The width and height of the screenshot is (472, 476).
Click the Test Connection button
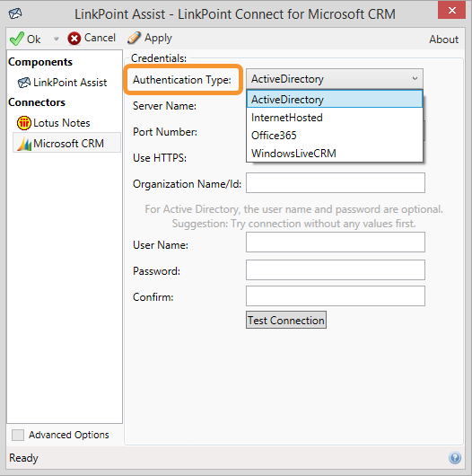coord(286,320)
